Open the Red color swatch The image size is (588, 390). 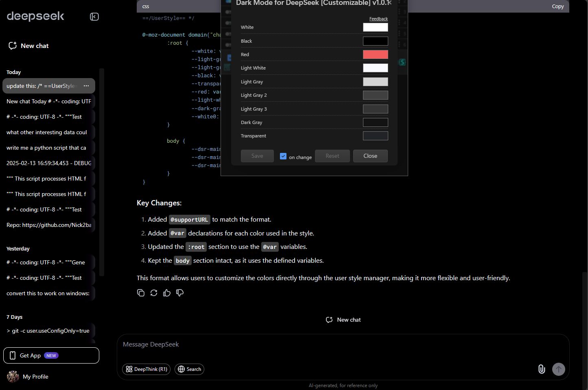375,54
